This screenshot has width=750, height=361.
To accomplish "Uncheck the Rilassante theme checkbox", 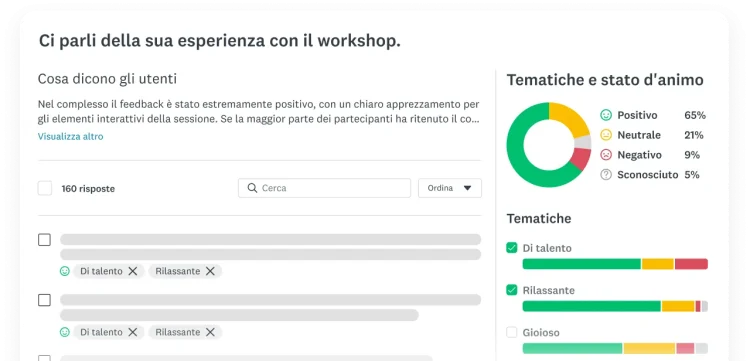I will pyautogui.click(x=512, y=290).
